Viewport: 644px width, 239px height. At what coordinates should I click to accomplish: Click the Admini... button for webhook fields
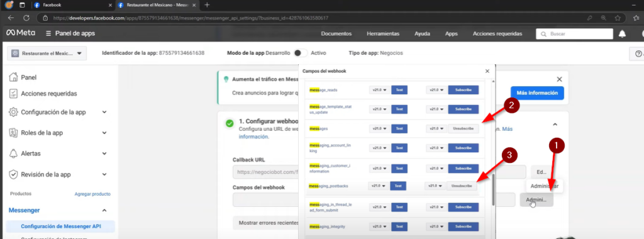point(536,200)
